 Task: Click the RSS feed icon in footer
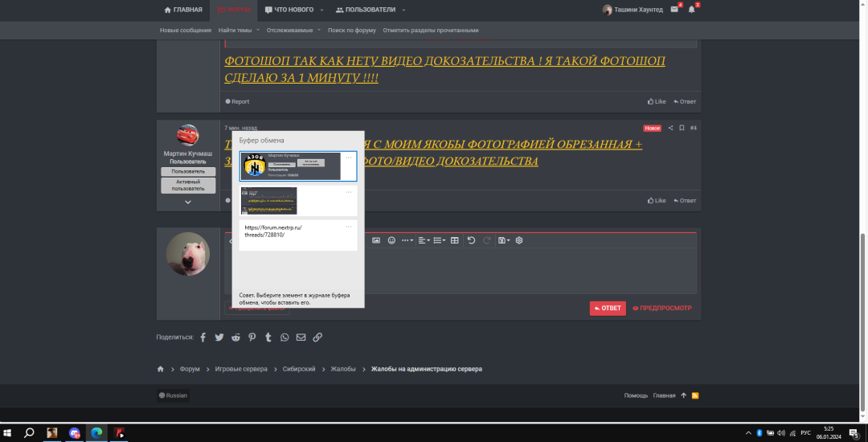point(695,395)
